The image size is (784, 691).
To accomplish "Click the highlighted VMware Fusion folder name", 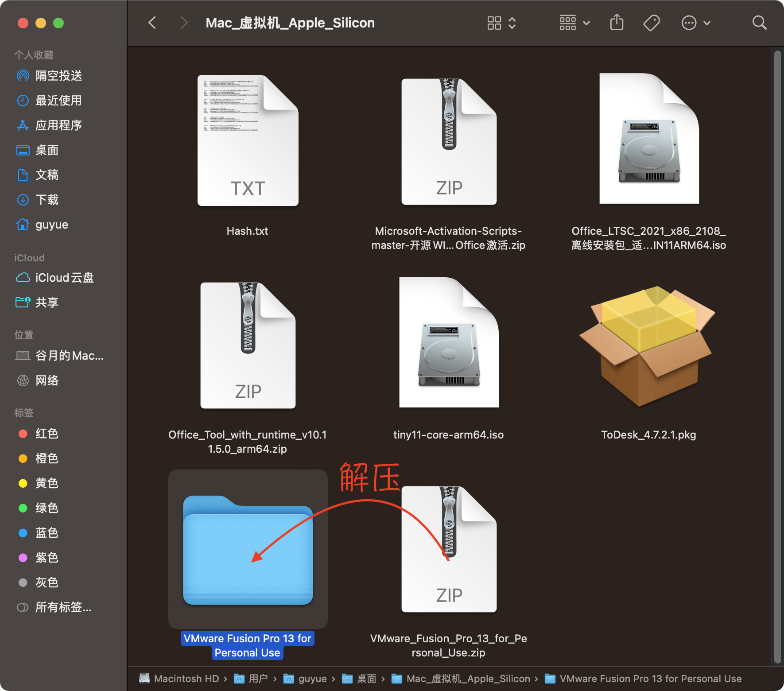I will 248,645.
